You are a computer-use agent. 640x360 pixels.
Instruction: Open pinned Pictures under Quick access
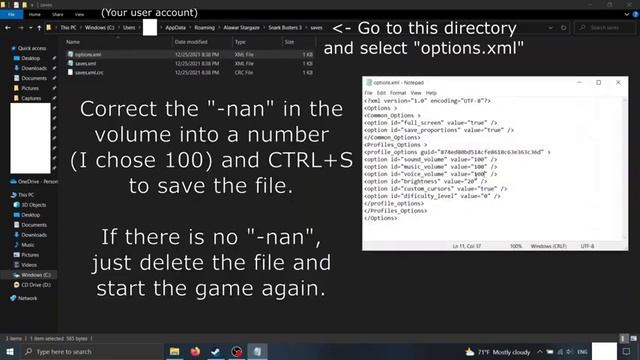click(x=30, y=88)
